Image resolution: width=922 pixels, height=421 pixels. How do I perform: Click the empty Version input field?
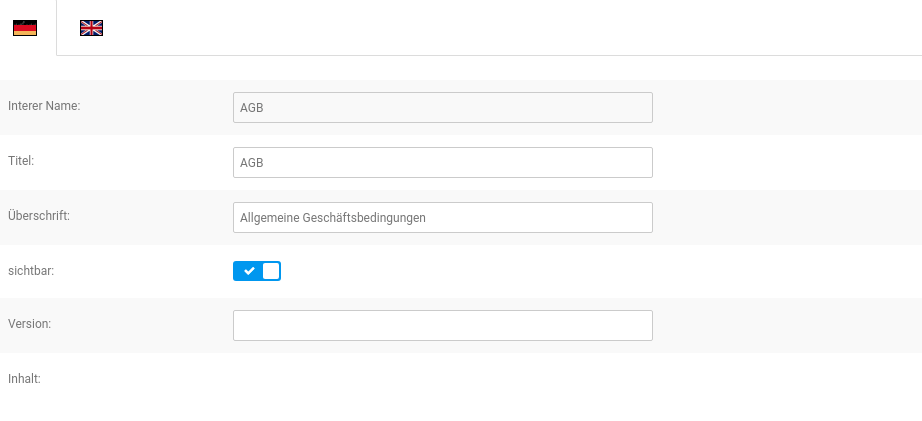(x=442, y=325)
